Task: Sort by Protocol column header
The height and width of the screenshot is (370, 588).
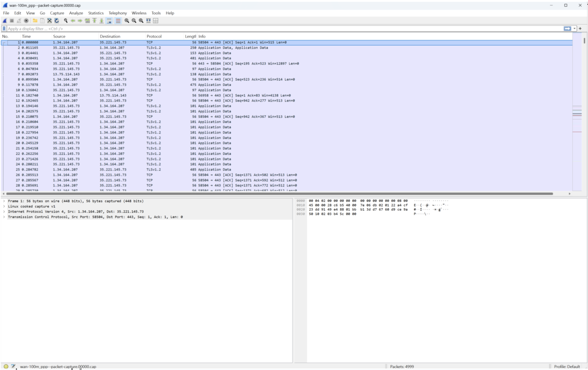Action: point(154,36)
